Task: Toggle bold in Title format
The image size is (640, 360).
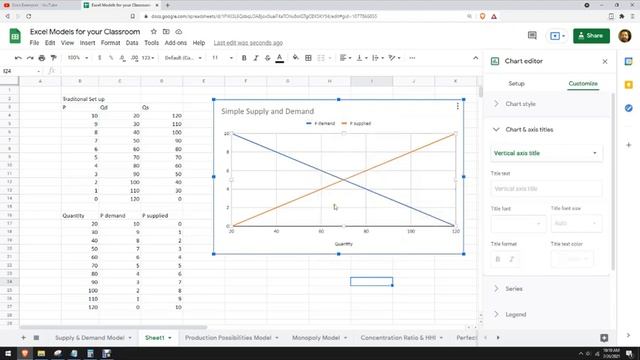Action: tap(498, 259)
